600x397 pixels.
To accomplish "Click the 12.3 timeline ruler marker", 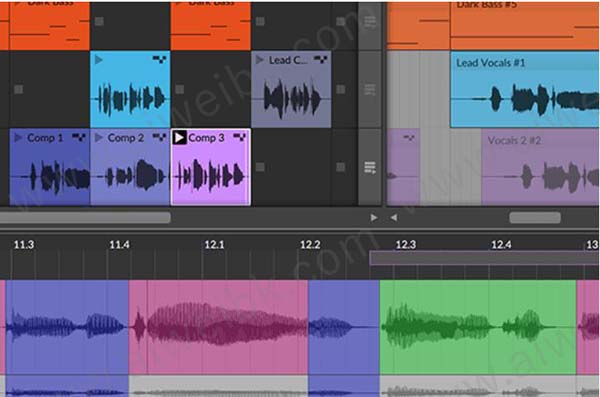I will 406,245.
